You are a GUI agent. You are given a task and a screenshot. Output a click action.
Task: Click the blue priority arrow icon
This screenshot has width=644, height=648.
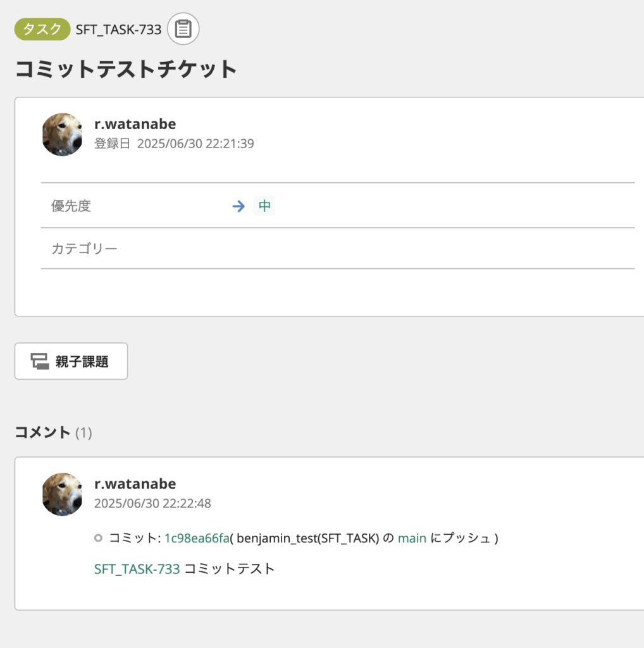coord(238,206)
